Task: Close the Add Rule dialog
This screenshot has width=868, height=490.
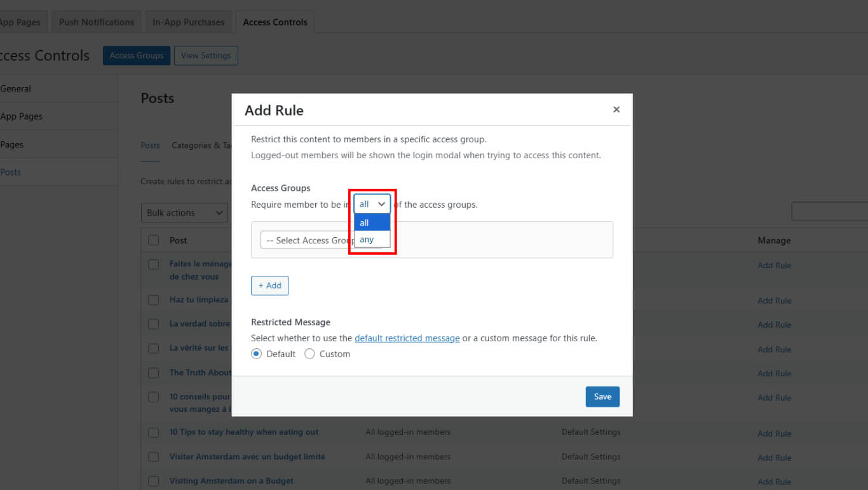Action: click(x=616, y=110)
